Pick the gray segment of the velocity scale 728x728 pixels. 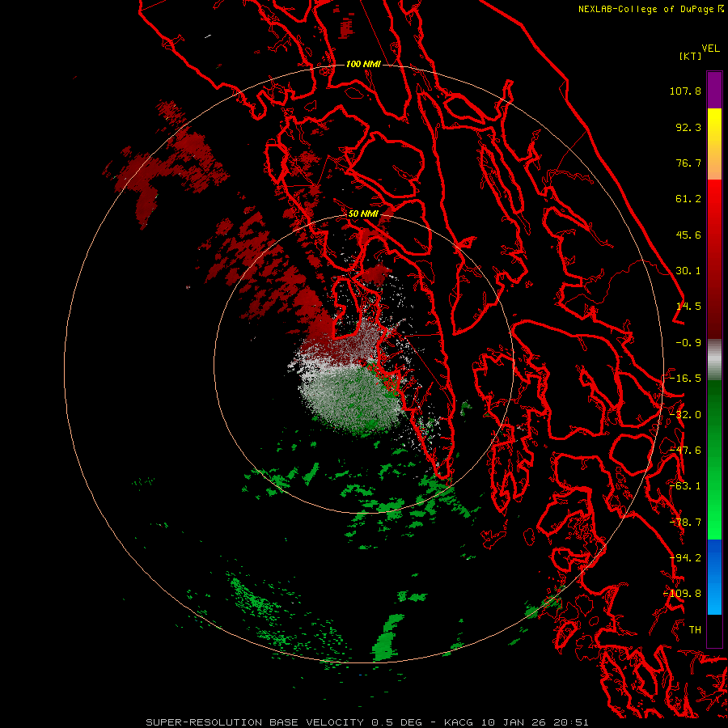pos(714,360)
